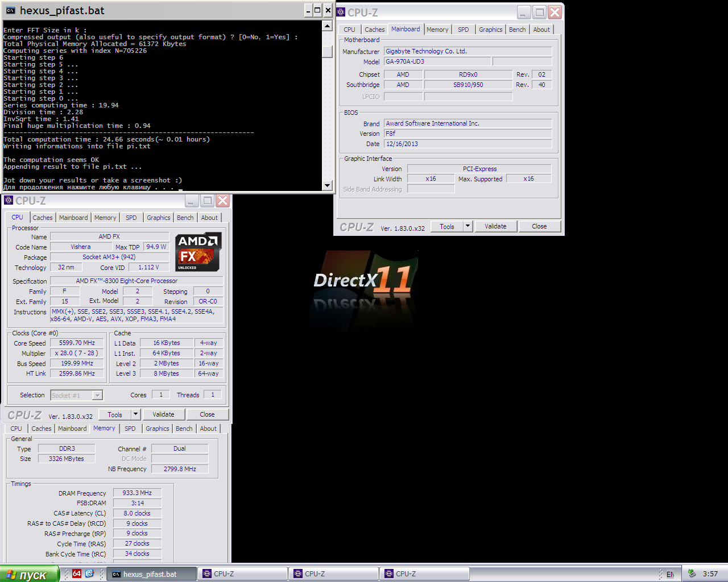
Task: Expand the Tools dropdown arrow in the Mainboard window
Action: click(x=468, y=226)
